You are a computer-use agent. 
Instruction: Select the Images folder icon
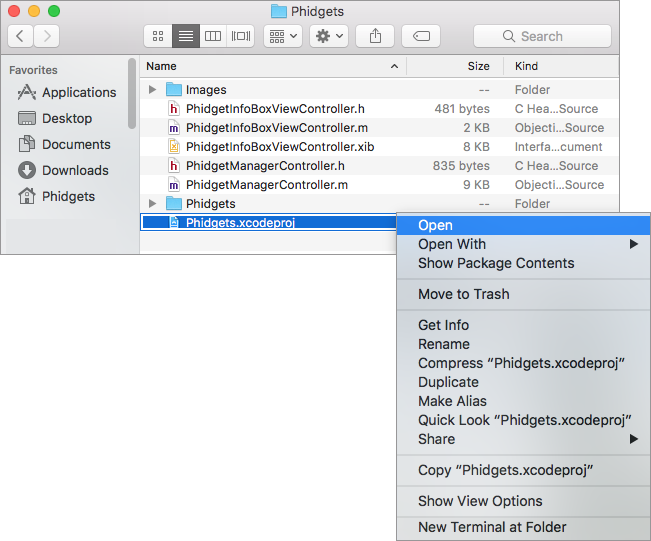coord(174,89)
